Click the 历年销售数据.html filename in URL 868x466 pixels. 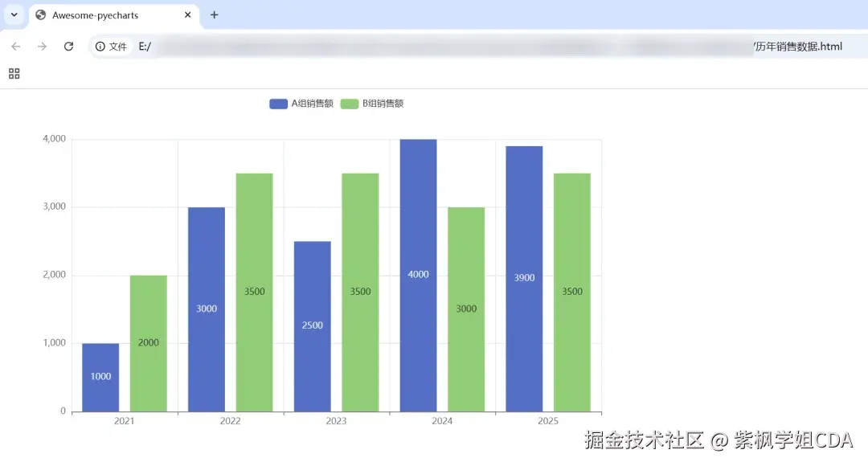pyautogui.click(x=799, y=47)
